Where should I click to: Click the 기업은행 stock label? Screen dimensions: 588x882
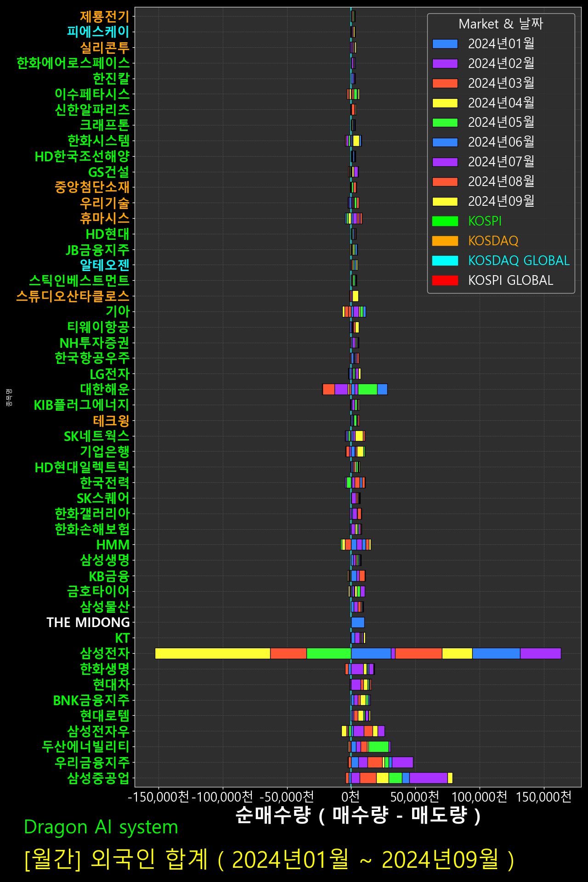(x=105, y=452)
